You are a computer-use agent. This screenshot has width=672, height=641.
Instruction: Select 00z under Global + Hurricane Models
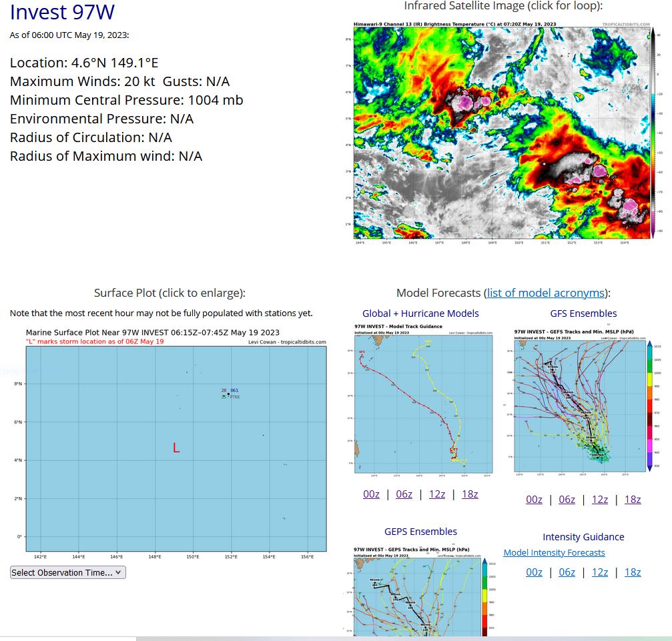pos(371,494)
